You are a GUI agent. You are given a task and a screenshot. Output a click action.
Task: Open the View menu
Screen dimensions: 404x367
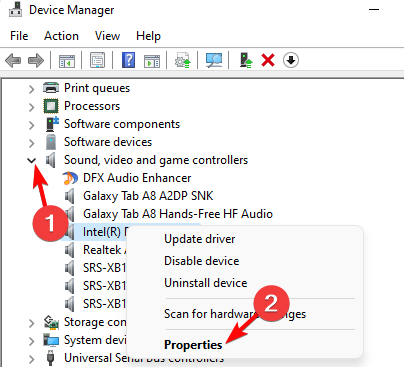pyautogui.click(x=107, y=36)
